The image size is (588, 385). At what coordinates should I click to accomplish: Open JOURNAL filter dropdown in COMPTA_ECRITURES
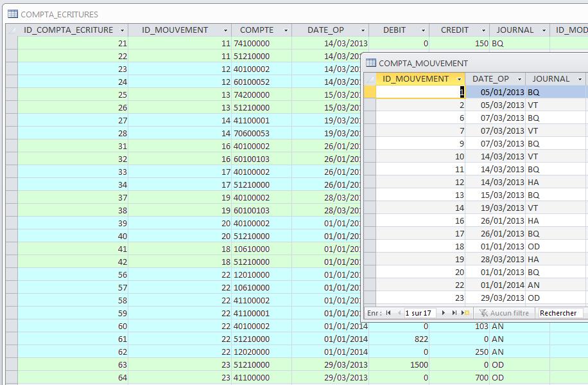point(544,30)
